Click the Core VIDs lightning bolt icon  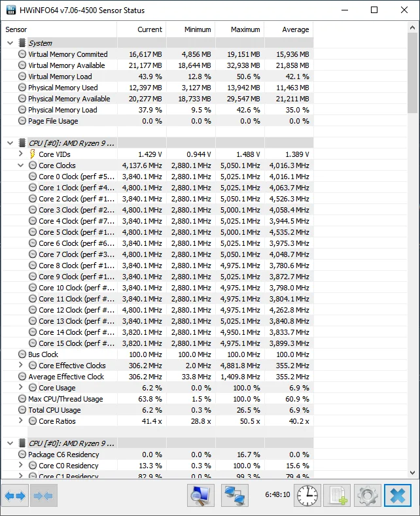[33, 154]
